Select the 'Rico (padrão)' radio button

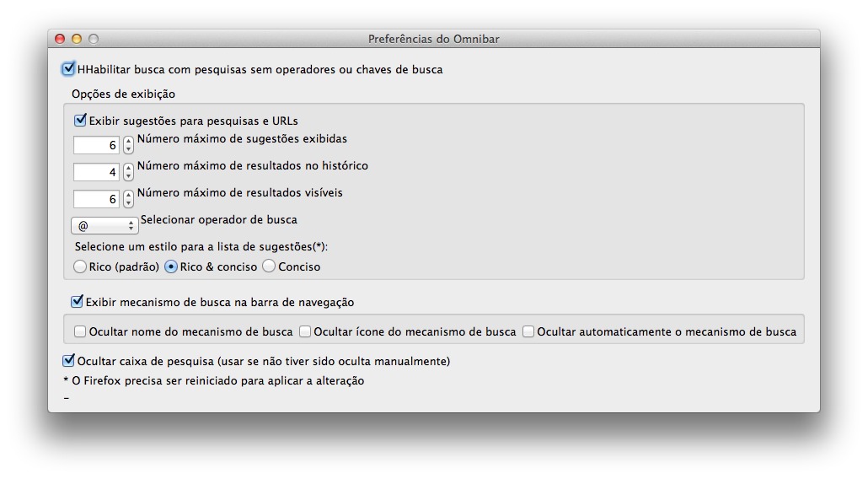pos(80,267)
